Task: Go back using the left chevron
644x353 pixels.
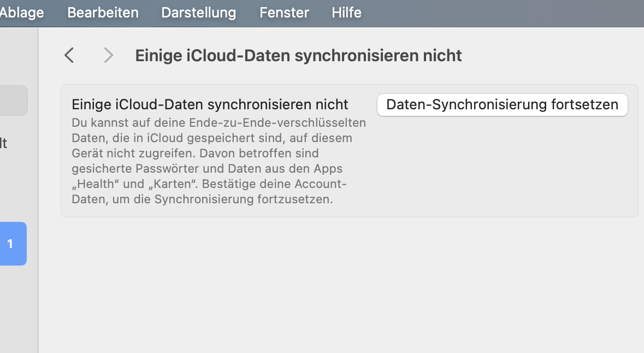Action: pyautogui.click(x=69, y=55)
